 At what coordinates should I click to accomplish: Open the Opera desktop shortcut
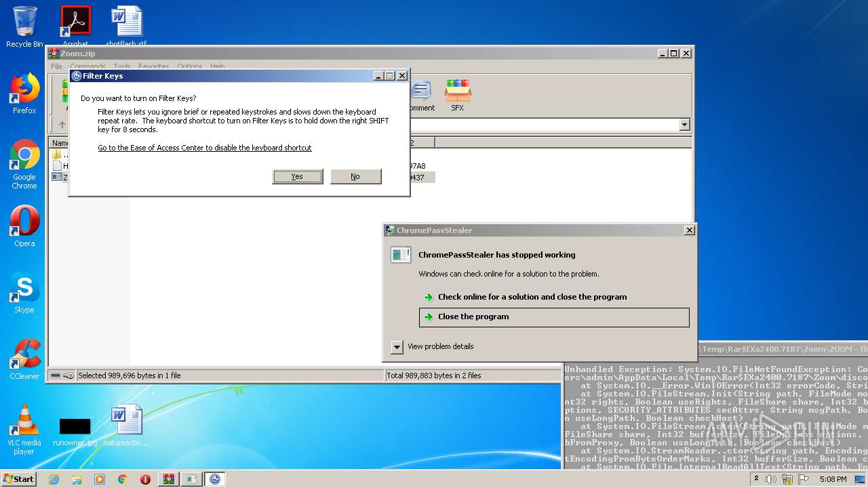point(24,226)
